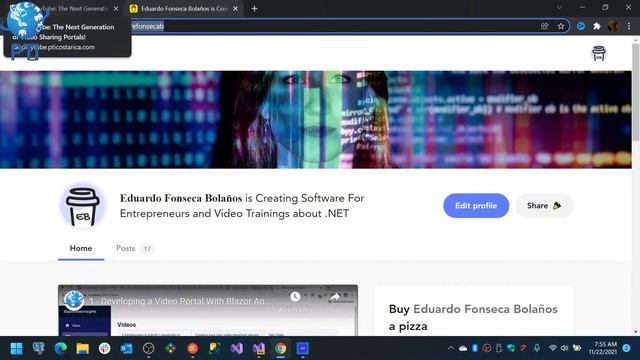Open the purple Visual Studio taskbar icon
640x360 pixels.
tap(237, 349)
